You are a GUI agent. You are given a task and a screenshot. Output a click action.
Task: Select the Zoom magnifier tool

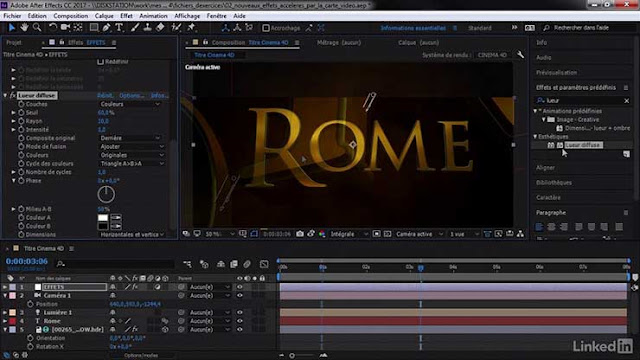click(37, 28)
